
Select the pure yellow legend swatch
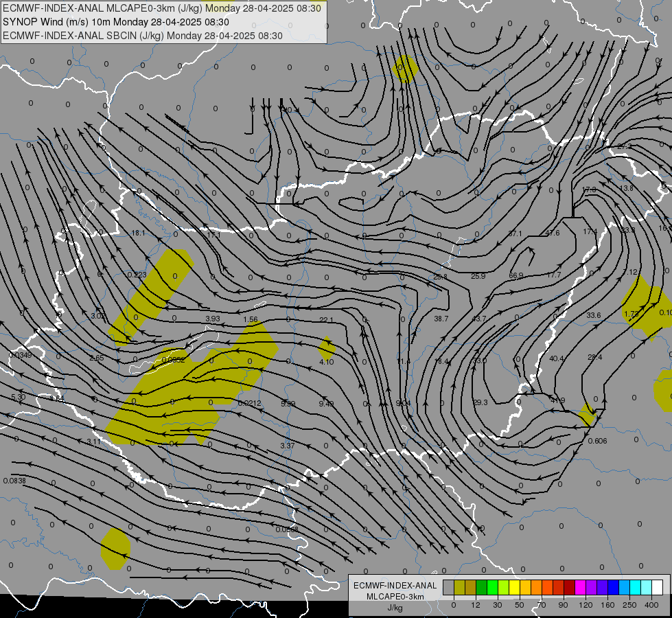tap(515, 587)
